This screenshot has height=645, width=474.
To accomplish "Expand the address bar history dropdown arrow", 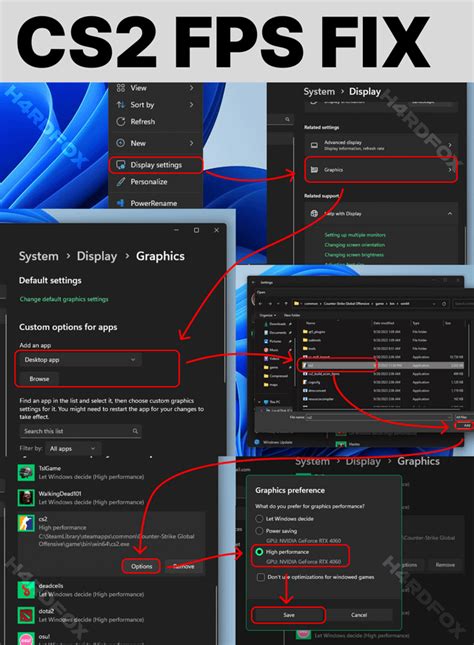I will point(434,304).
